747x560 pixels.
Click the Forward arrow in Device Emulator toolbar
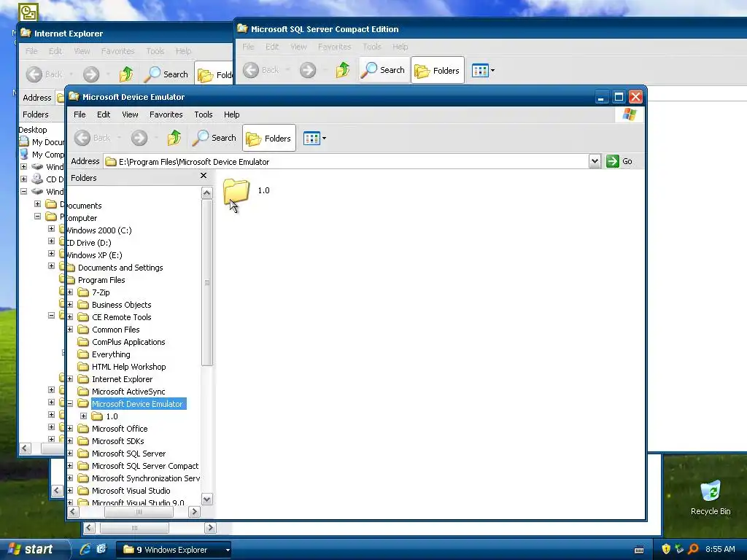[x=139, y=138]
